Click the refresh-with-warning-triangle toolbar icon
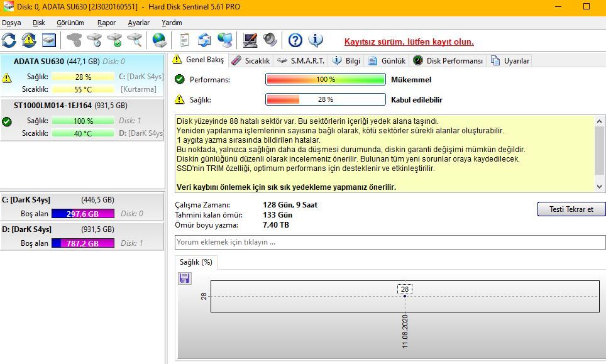Viewport: 606px width, 364px height. tap(29, 40)
